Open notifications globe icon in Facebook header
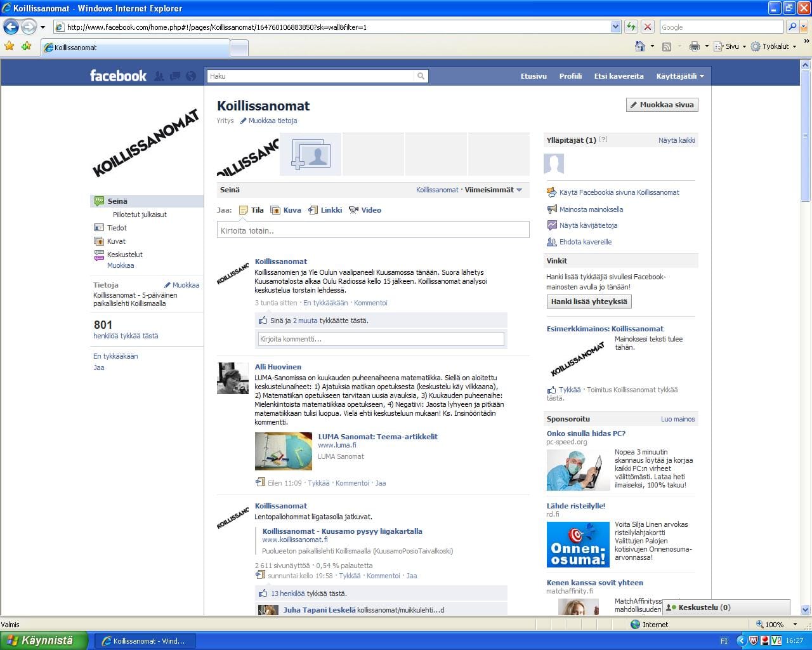Image resolution: width=812 pixels, height=650 pixels. tap(191, 76)
